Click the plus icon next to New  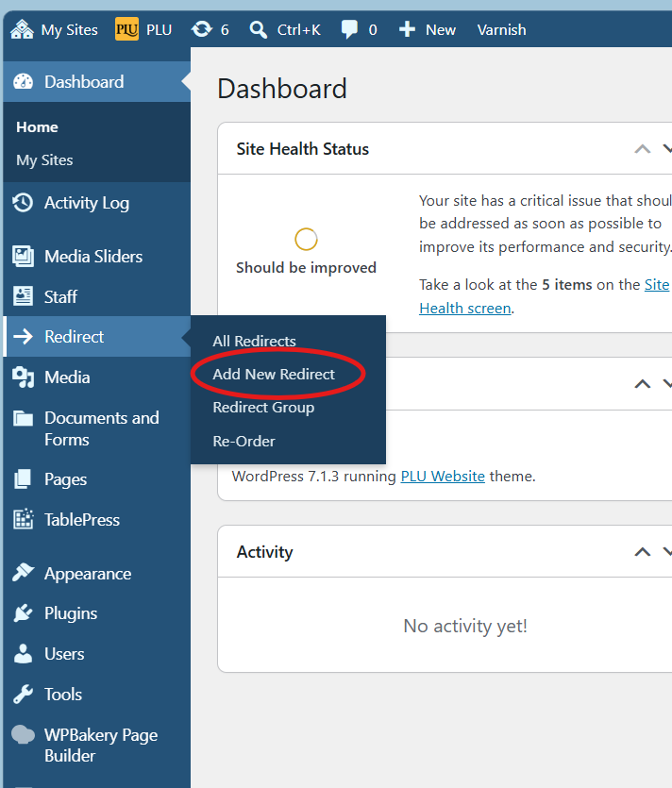coord(407,29)
